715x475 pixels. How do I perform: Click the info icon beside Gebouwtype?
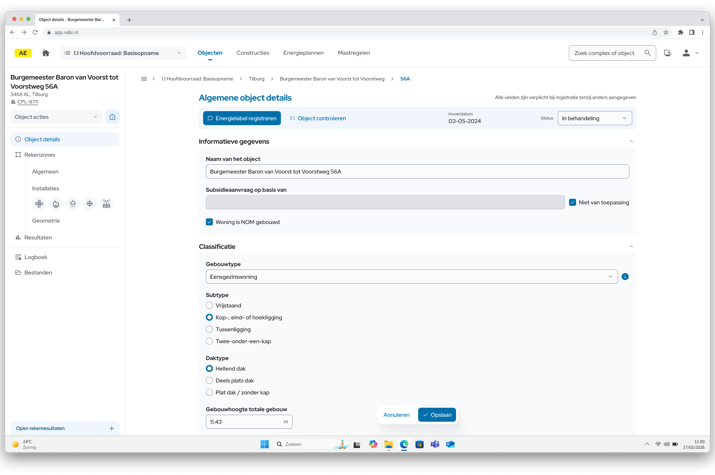pyautogui.click(x=625, y=277)
